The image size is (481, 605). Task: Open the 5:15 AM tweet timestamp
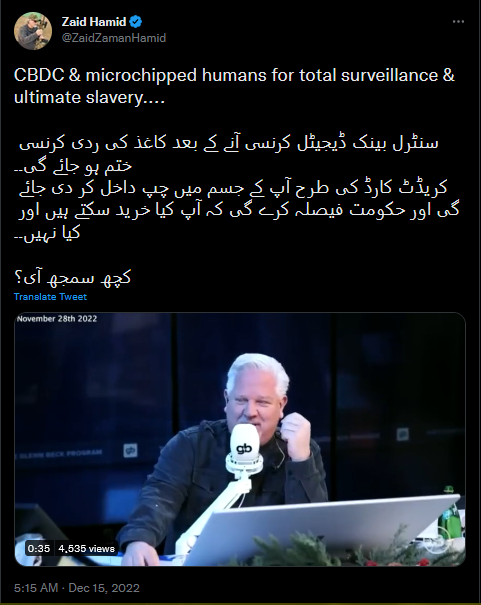(x=36, y=588)
